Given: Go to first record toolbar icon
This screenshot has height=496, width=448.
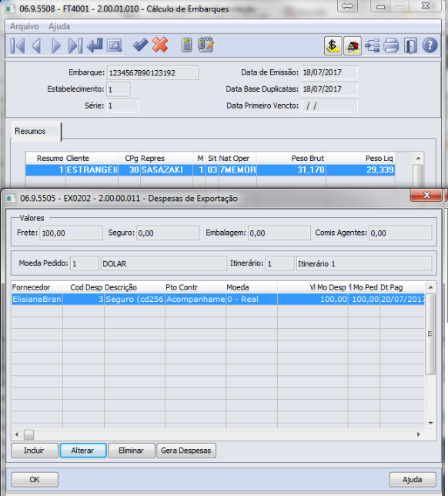Looking at the screenshot, I should [18, 45].
